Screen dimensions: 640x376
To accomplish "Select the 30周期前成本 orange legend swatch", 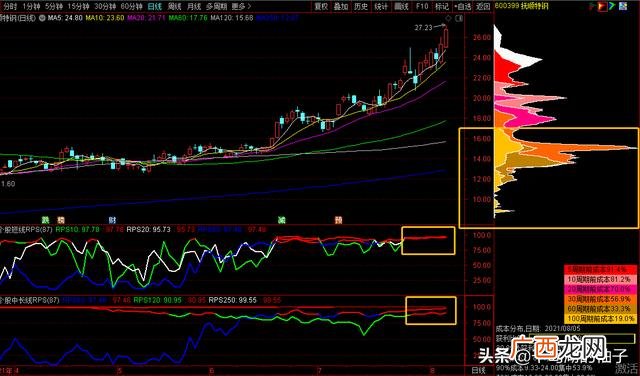I will pyautogui.click(x=600, y=299).
